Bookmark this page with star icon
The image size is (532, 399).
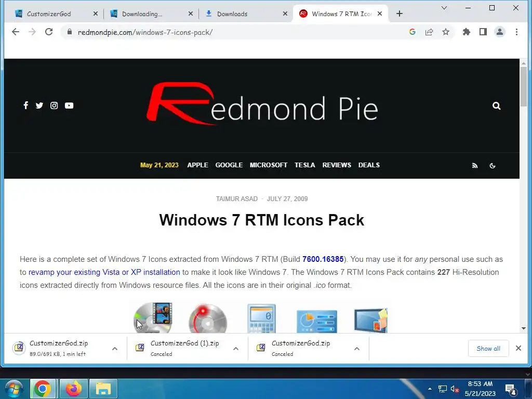(x=445, y=32)
